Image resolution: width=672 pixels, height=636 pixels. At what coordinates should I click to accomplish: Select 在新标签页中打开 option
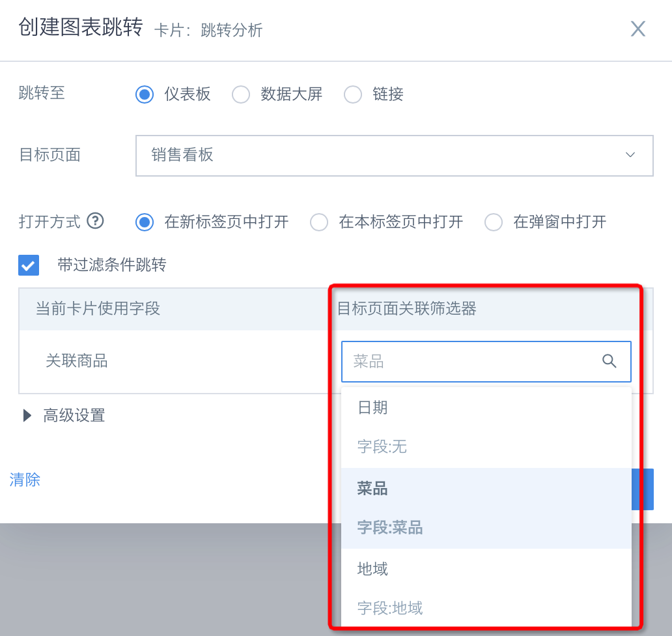click(145, 222)
